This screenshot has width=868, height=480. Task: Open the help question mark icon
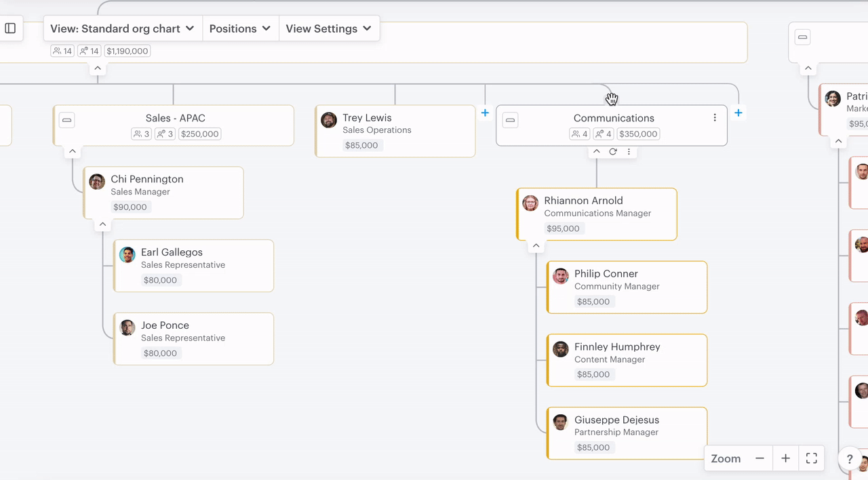click(x=849, y=459)
